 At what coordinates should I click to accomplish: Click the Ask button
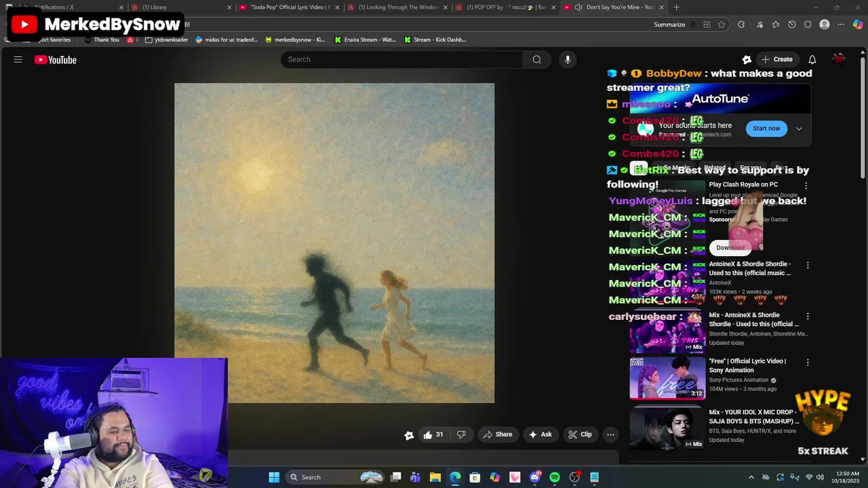[540, 434]
